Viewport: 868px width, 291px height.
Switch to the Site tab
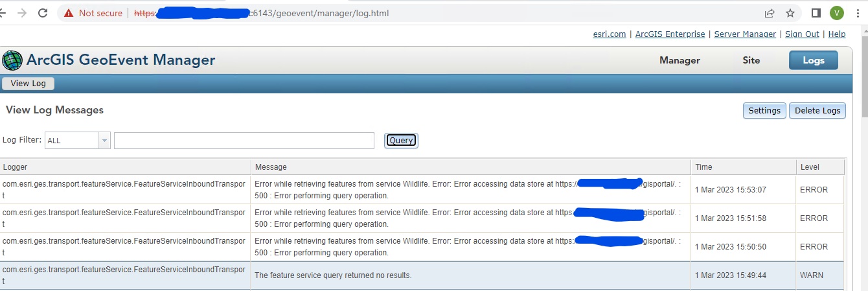coord(751,60)
